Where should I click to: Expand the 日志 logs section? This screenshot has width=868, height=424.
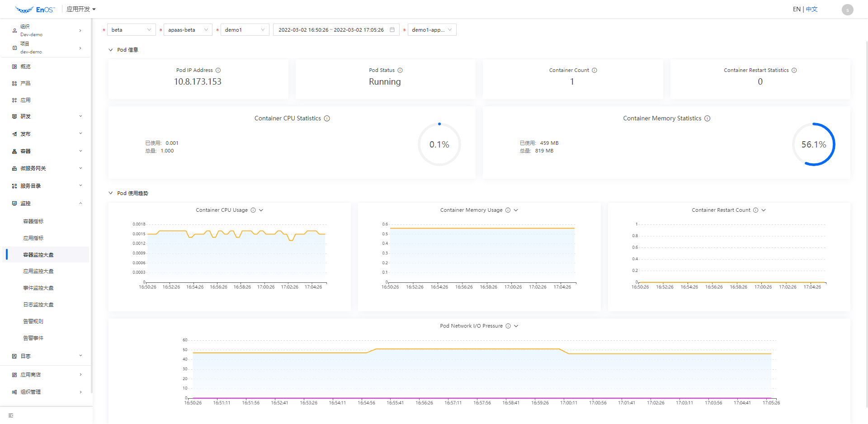click(80, 356)
